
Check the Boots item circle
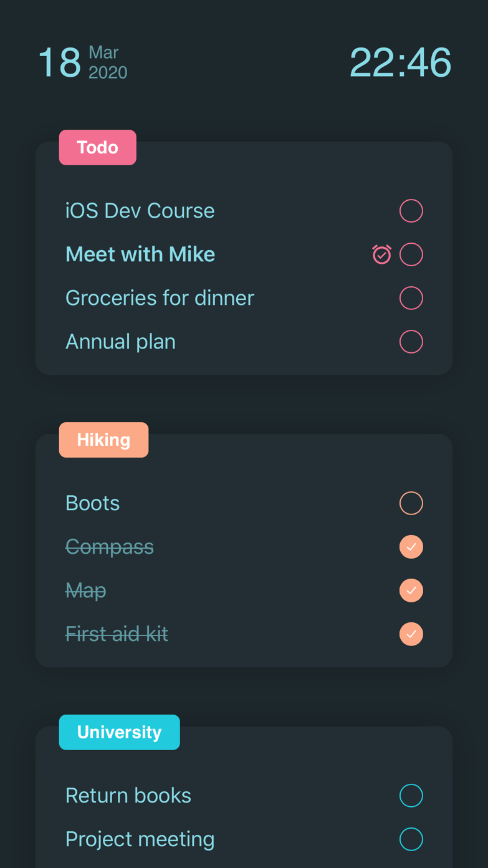411,503
